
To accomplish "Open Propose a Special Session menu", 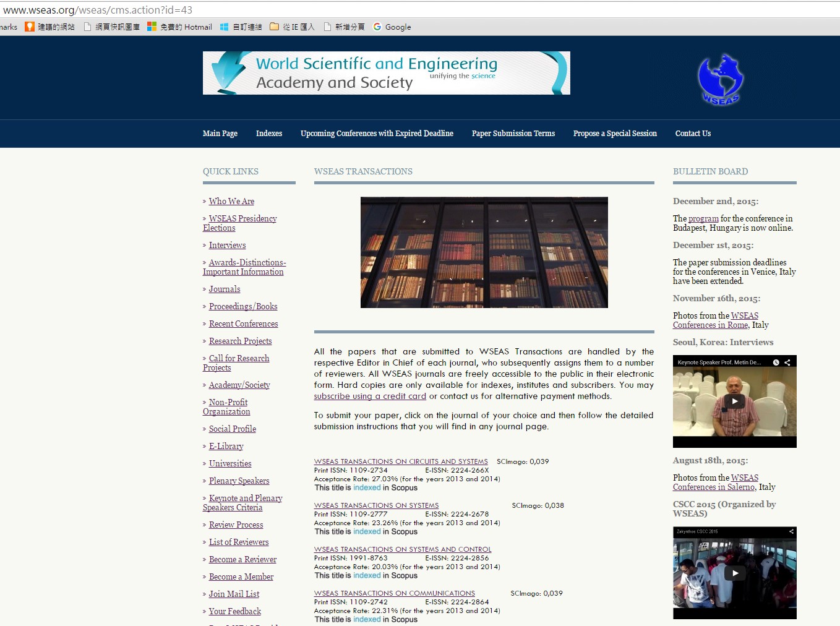I will click(615, 134).
